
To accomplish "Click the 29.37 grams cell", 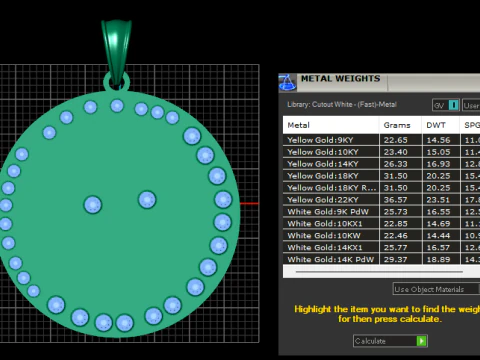I will [x=400, y=259].
